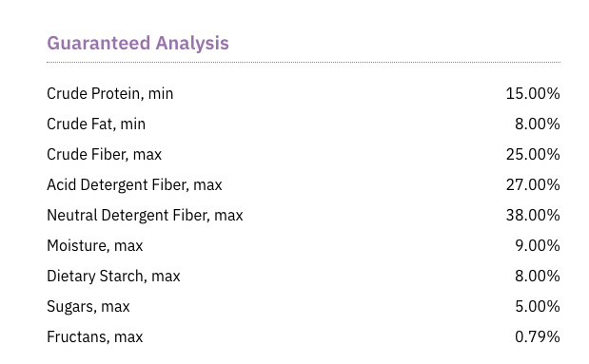This screenshot has height=364, width=589.
Task: Select Neutral Detergent Fiber, max label
Action: [x=145, y=215]
